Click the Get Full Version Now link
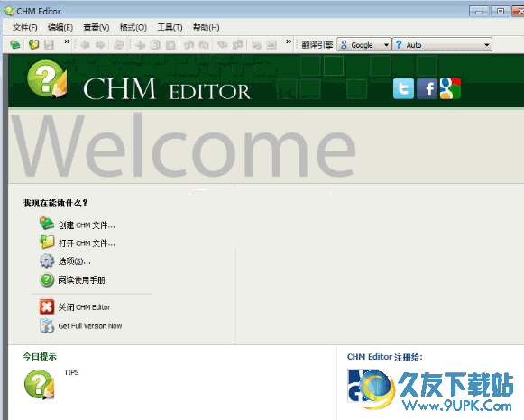This screenshot has height=420, width=524. (x=90, y=326)
